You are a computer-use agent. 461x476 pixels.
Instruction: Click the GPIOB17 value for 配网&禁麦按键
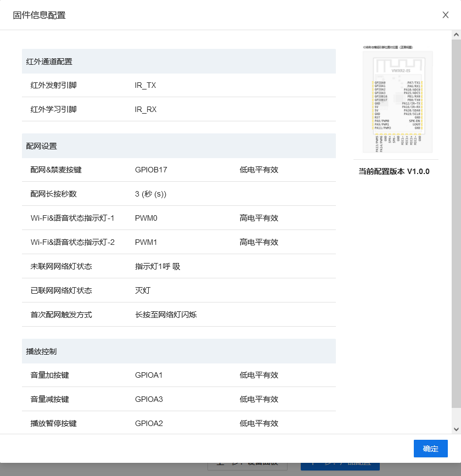(151, 170)
